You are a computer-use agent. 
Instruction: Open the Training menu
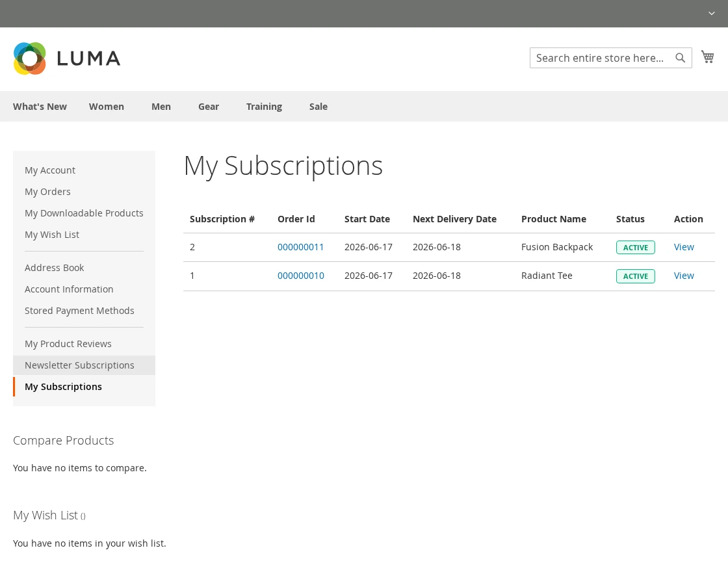pos(264,107)
